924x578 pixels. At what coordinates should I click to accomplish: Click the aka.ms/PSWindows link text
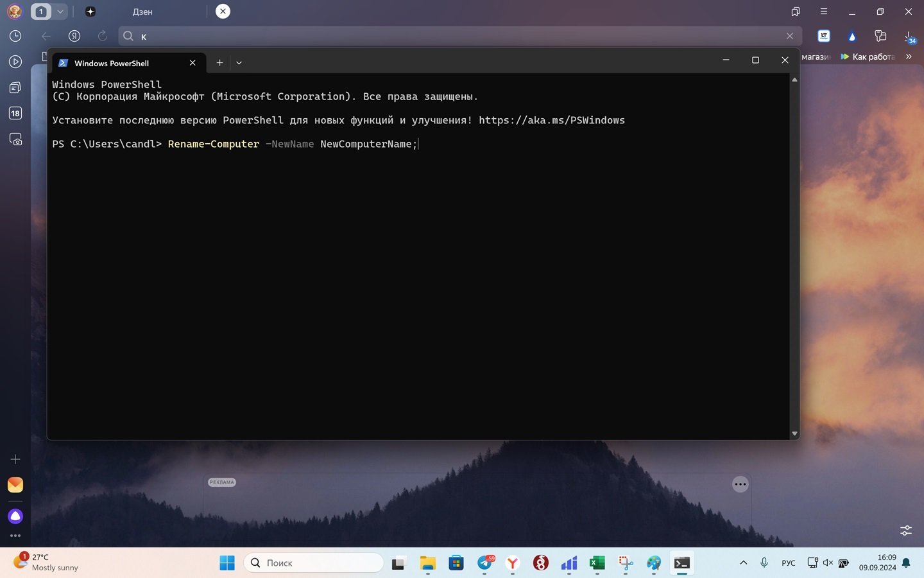tap(551, 120)
